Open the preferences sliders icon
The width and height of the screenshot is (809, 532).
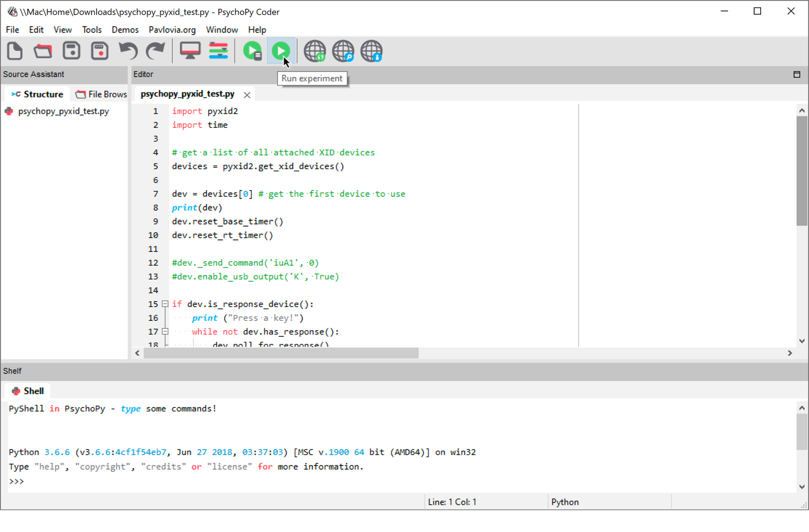[x=218, y=51]
